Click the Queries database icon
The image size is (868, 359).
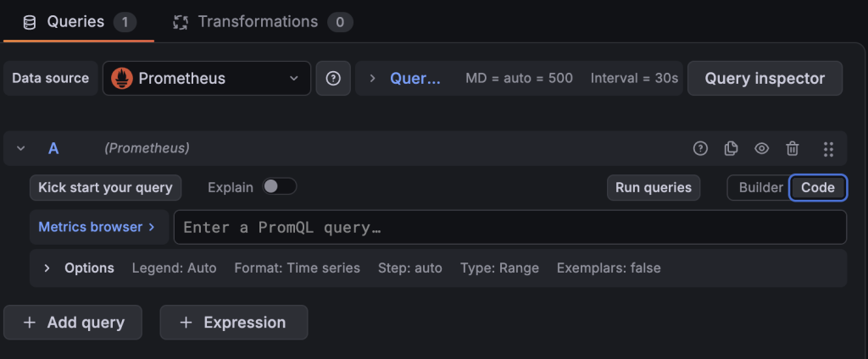30,22
